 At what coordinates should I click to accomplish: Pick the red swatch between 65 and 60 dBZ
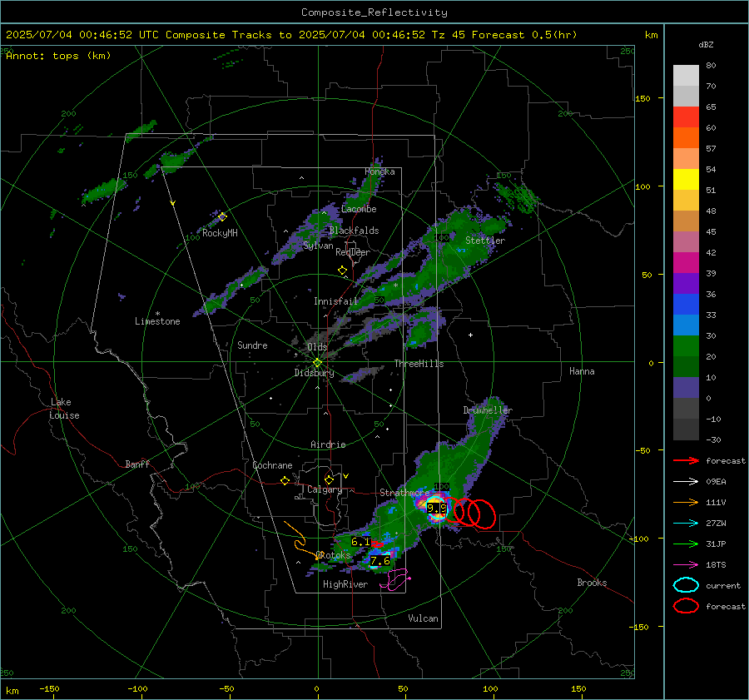(x=686, y=117)
